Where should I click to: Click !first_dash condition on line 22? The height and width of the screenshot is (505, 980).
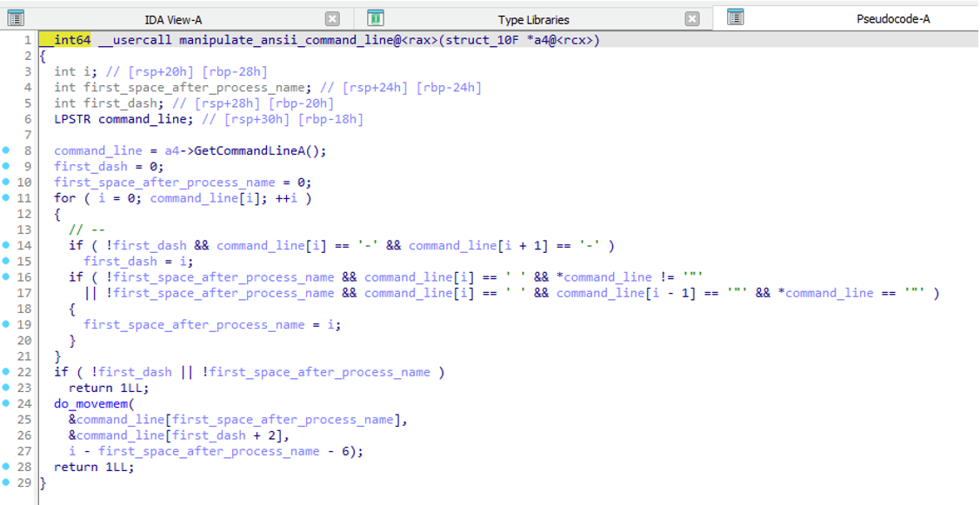(131, 373)
